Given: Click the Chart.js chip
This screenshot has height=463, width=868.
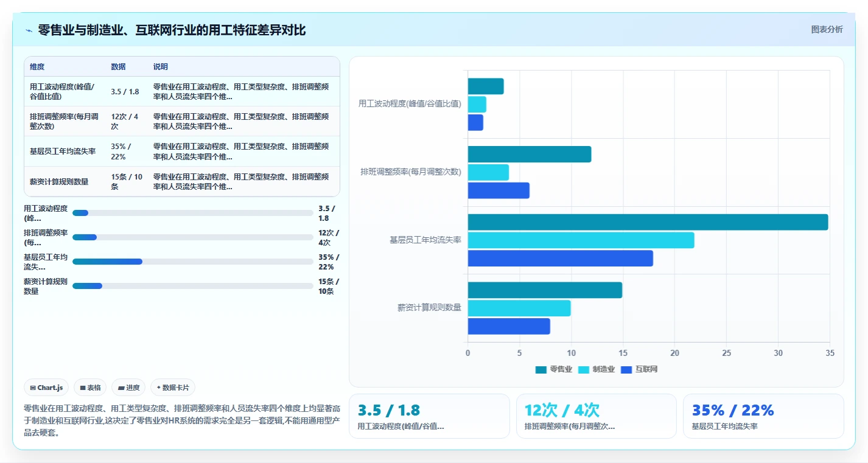Looking at the screenshot, I should [x=46, y=388].
